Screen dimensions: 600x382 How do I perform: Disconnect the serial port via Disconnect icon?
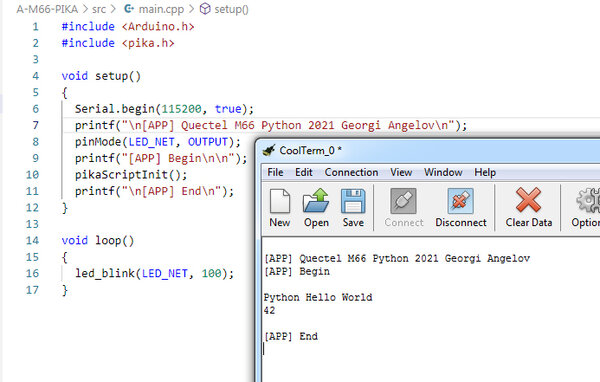[460, 201]
